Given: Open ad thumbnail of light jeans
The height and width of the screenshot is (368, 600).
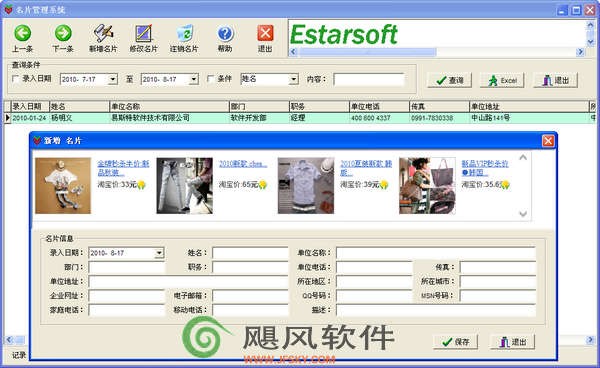Looking at the screenshot, I should [184, 186].
